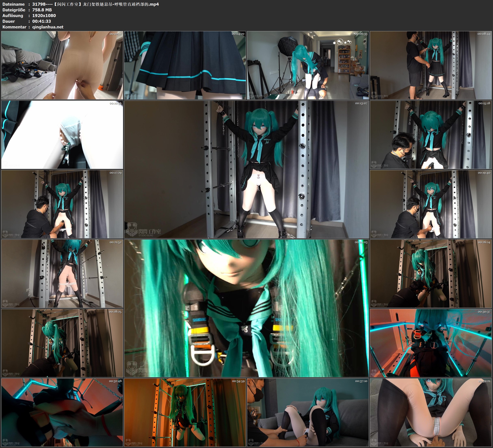Click the large close-up frame 00:24:03
Image resolution: width=493 pixels, height=448 pixels.
[x=246, y=308]
